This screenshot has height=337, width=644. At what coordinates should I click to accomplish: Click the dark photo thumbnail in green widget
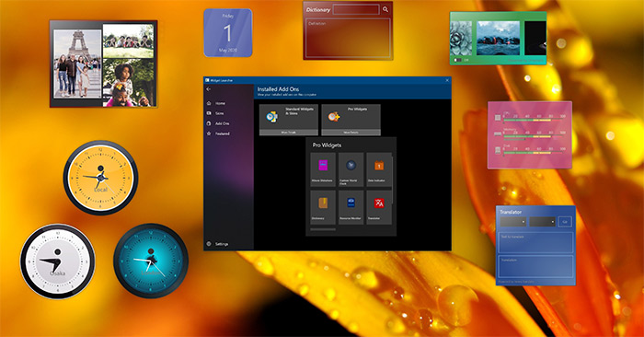click(x=535, y=39)
